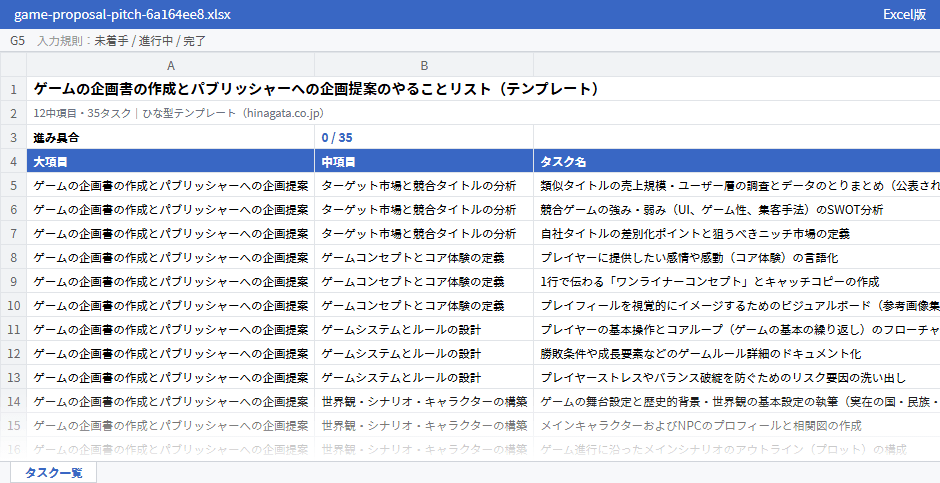This screenshot has width=940, height=483.
Task: Select cell プレイヤーの基本操作とコアループ
Action: (737, 329)
